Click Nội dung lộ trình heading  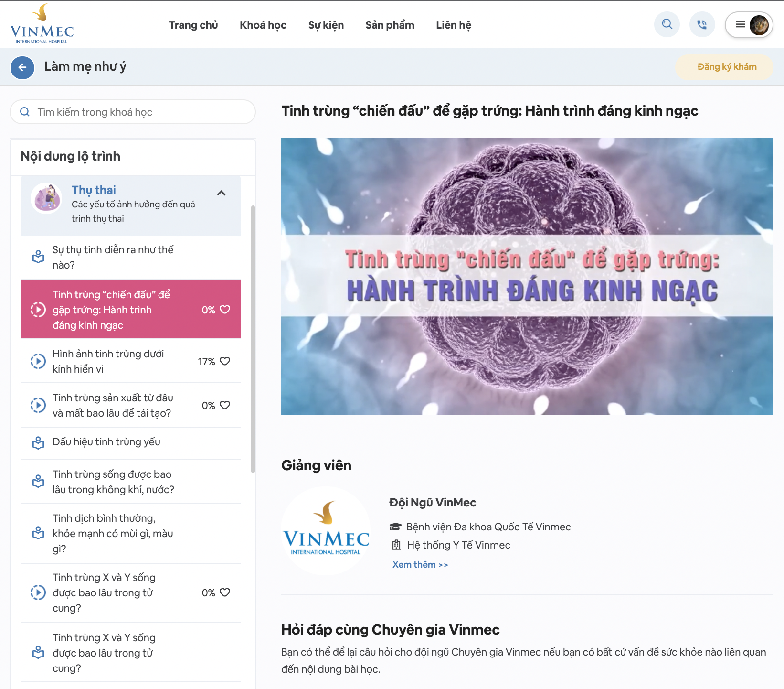pos(70,156)
